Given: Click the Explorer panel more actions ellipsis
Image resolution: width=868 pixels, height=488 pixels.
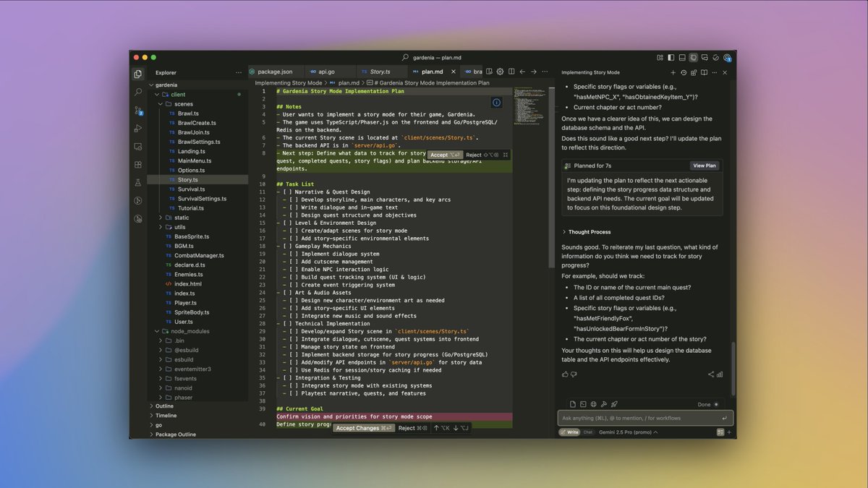Looking at the screenshot, I should coord(239,72).
